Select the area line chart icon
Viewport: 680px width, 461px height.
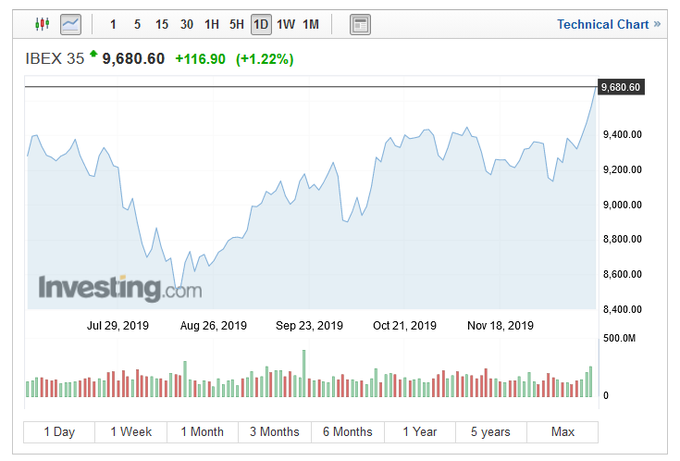(70, 24)
